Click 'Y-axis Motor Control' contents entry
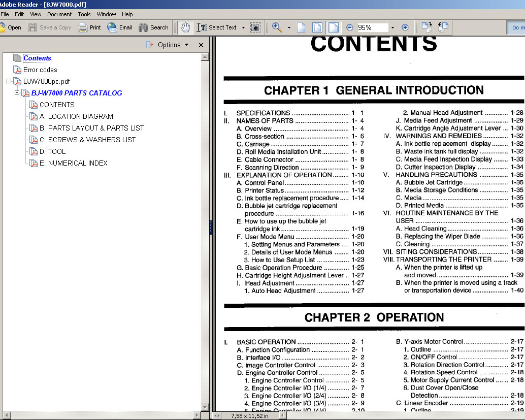 433,342
